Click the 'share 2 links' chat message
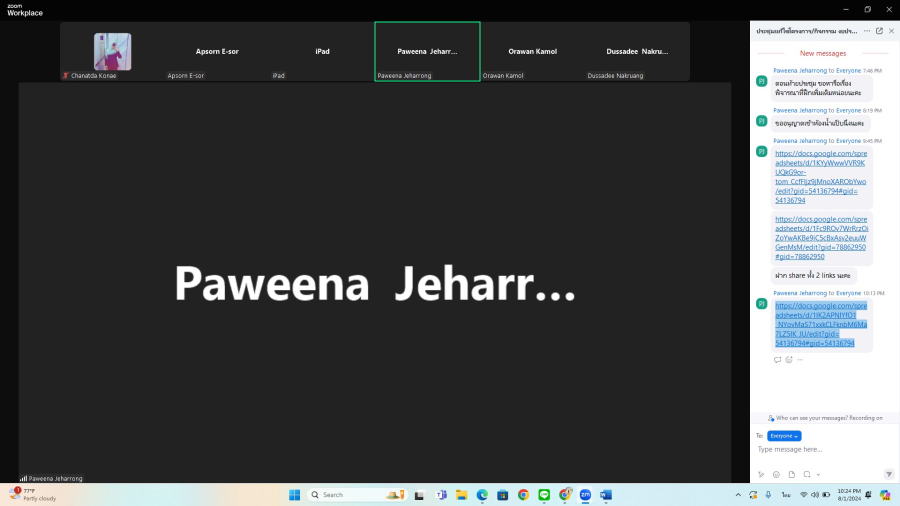 813,275
